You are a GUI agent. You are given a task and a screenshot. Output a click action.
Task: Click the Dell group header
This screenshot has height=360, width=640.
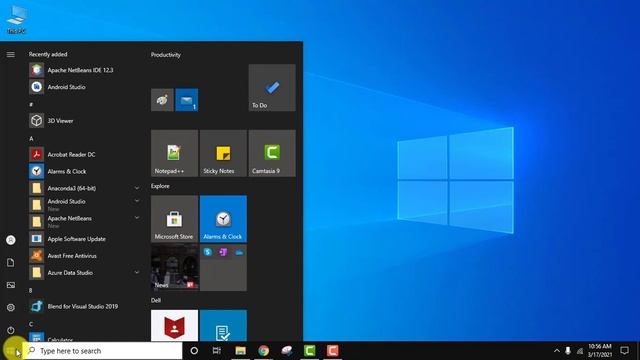156,300
